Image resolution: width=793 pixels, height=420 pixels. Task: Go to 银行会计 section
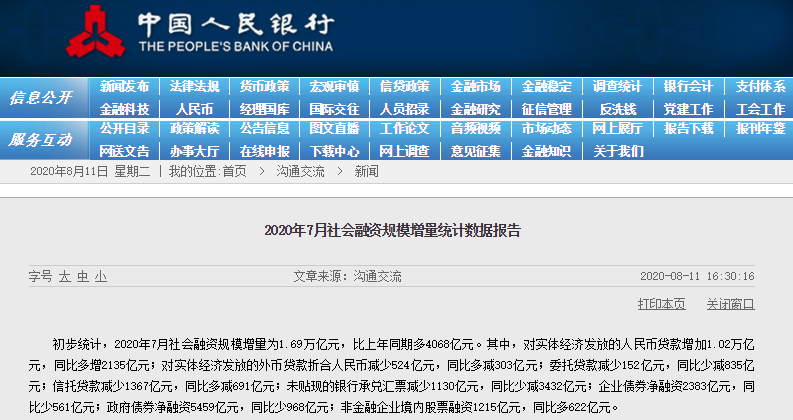[x=688, y=87]
